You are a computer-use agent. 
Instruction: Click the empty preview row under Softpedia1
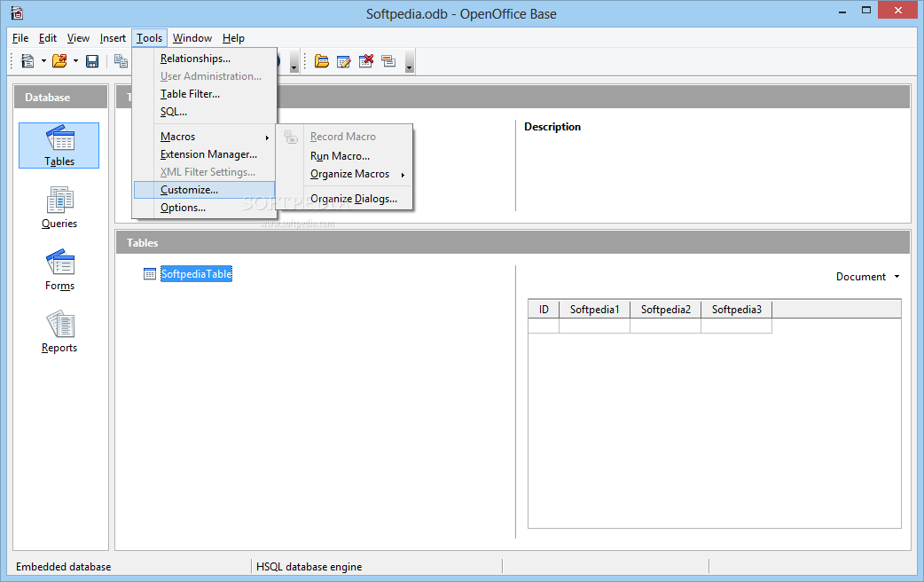pos(595,326)
